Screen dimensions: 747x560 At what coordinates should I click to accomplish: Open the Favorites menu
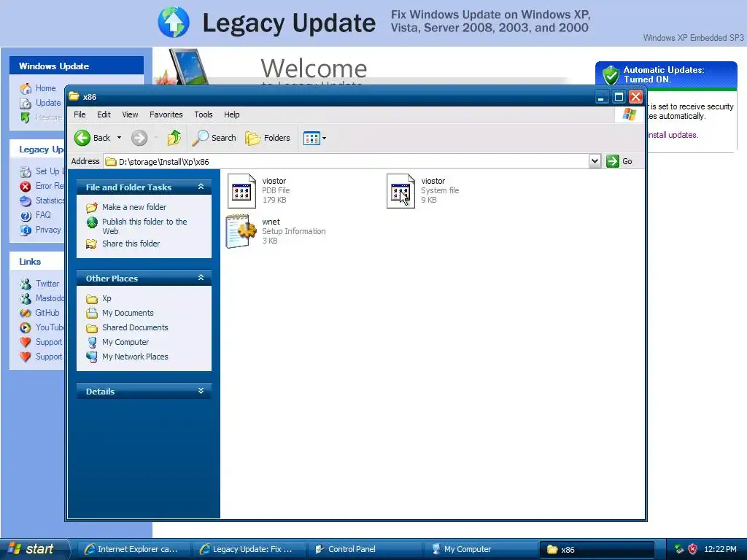166,114
